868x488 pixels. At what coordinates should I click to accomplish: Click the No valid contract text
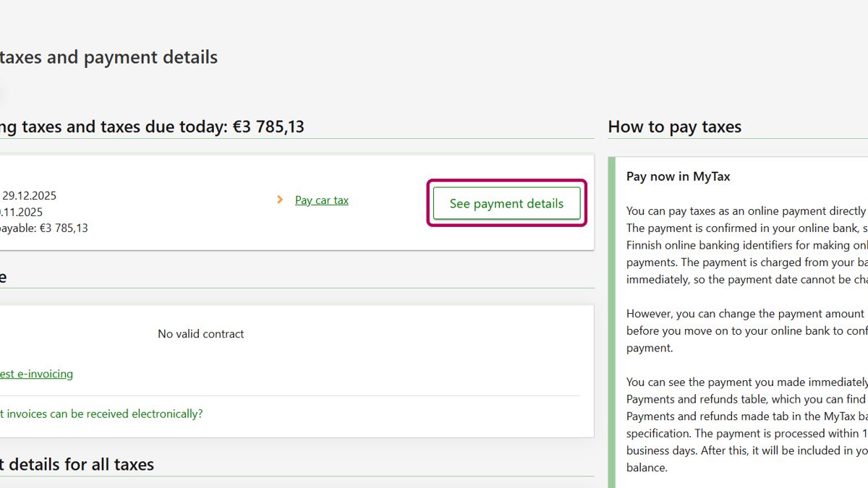pyautogui.click(x=200, y=334)
